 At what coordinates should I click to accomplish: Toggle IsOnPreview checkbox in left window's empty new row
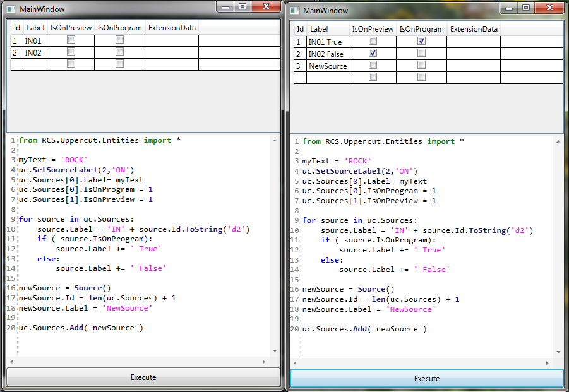pyautogui.click(x=71, y=64)
